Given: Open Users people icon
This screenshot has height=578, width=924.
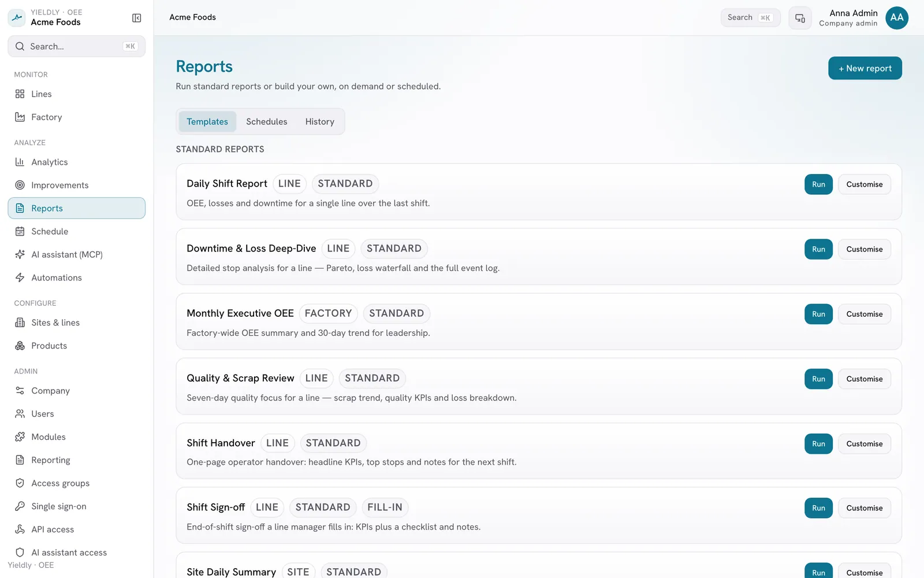Looking at the screenshot, I should coord(20,414).
